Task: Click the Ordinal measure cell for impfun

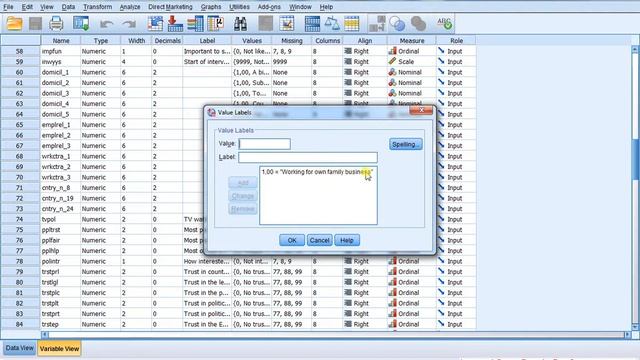Action: point(411,51)
